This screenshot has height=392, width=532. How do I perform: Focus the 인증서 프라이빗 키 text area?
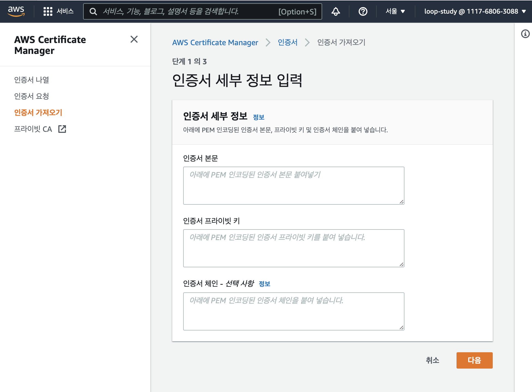coord(294,248)
